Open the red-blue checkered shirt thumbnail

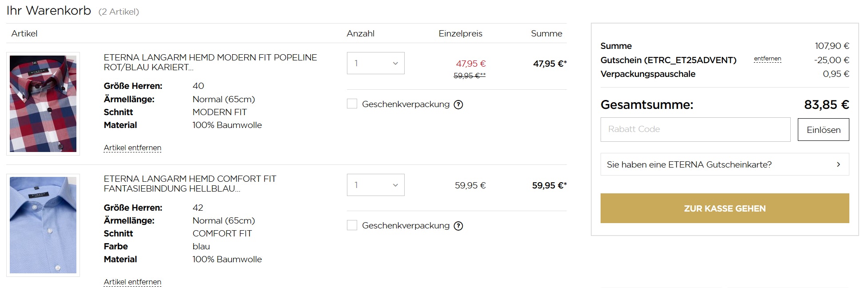click(x=43, y=104)
